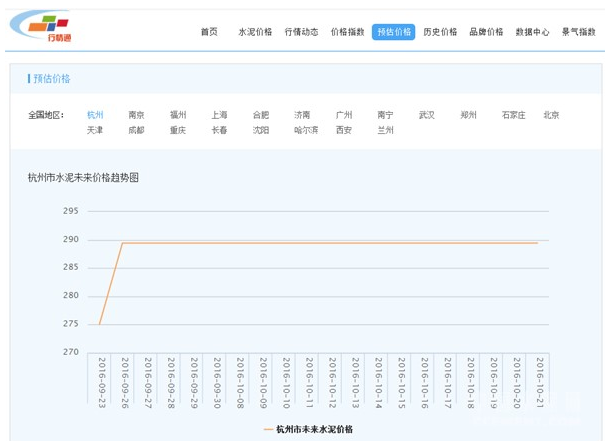The image size is (608, 441).
Task: Select city 福州
Action: [x=178, y=115]
